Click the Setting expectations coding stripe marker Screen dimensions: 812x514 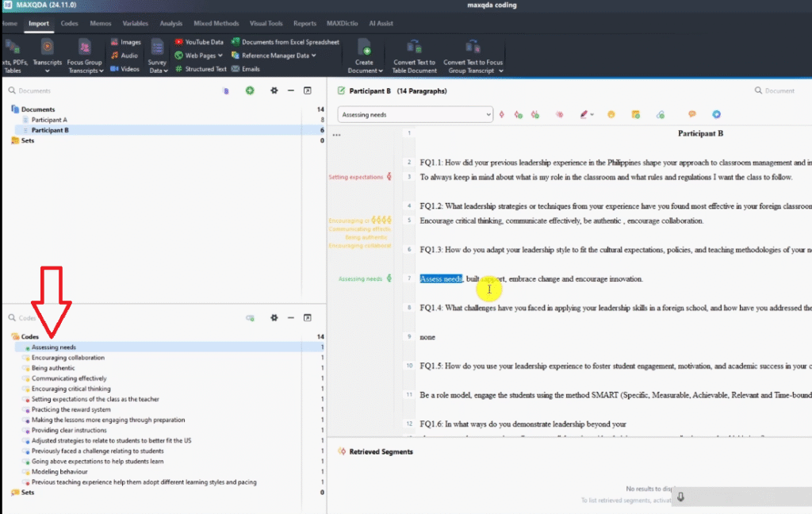point(389,177)
